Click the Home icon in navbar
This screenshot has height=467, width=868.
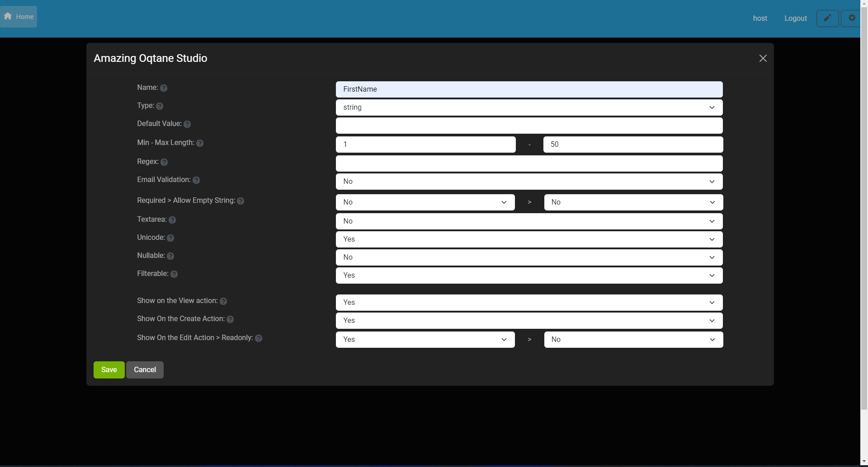(8, 16)
